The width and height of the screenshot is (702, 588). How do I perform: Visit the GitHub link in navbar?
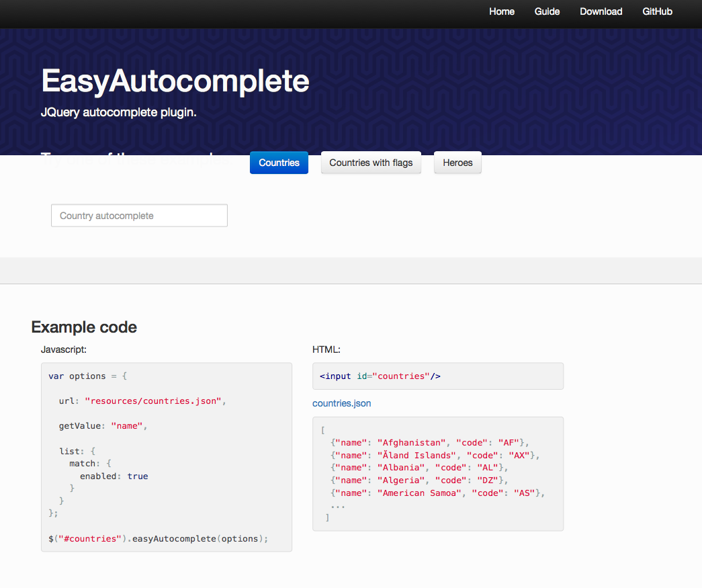tap(657, 11)
